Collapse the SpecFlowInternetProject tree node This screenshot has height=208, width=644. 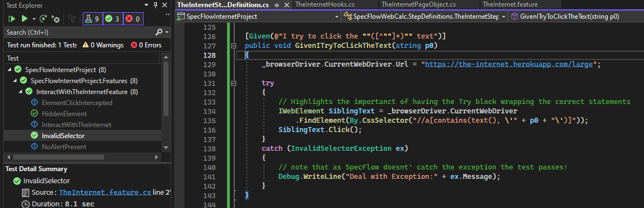9,70
